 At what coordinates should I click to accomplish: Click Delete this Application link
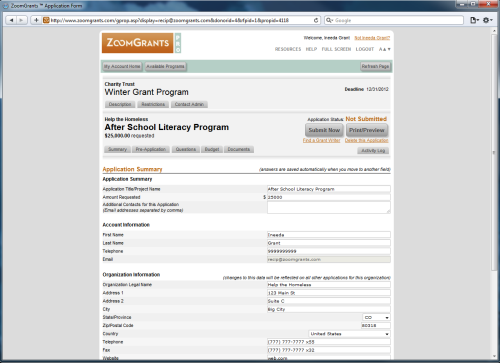point(367,141)
